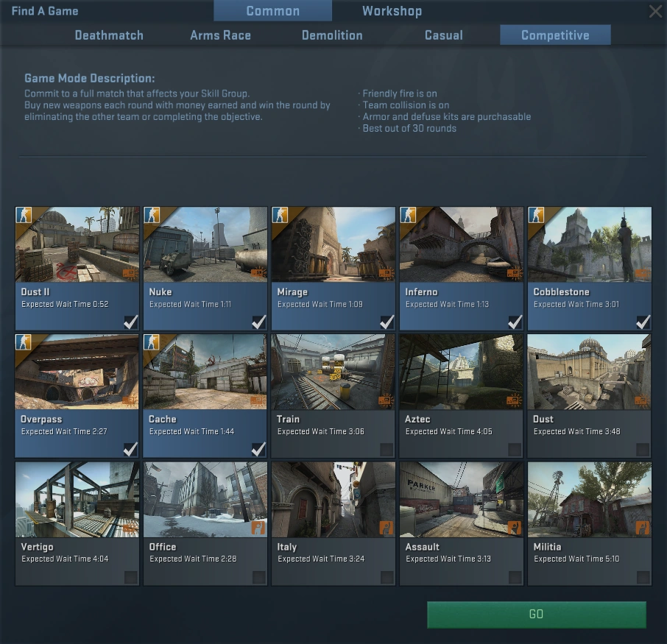Click the CT badge icon on Nuke tile
The height and width of the screenshot is (644, 667).
point(152,214)
